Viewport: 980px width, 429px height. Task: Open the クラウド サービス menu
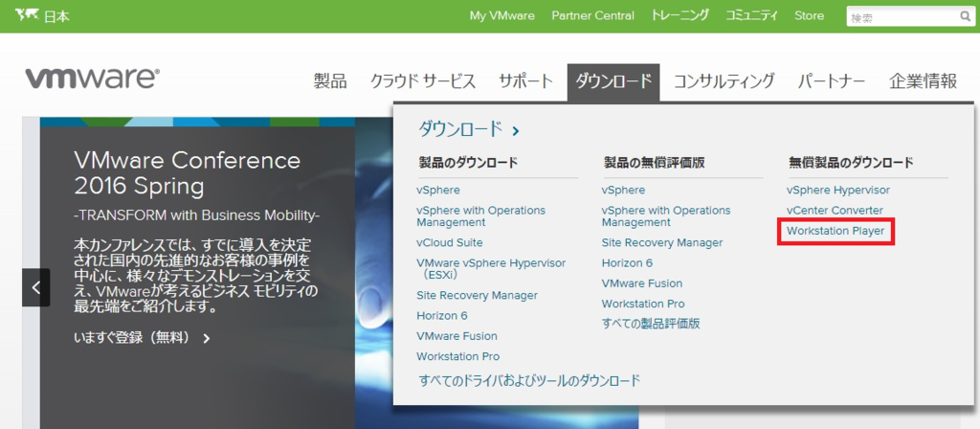click(422, 81)
